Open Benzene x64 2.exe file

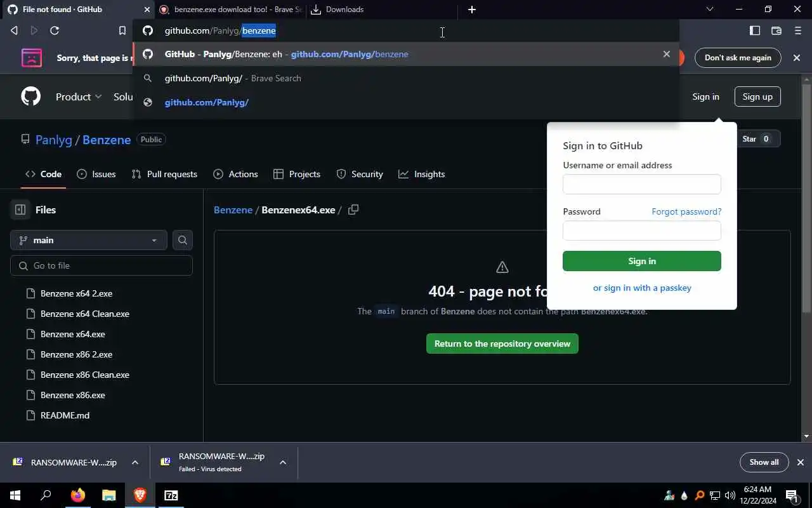tap(76, 293)
